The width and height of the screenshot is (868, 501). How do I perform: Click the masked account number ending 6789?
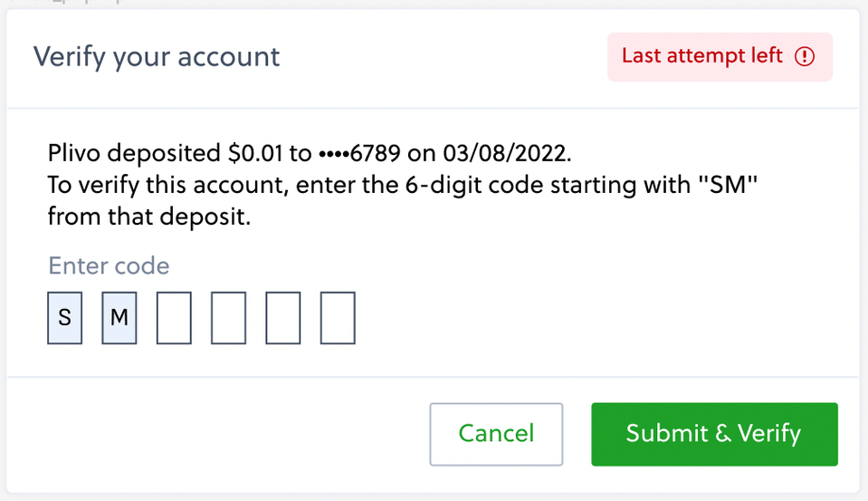pyautogui.click(x=359, y=153)
